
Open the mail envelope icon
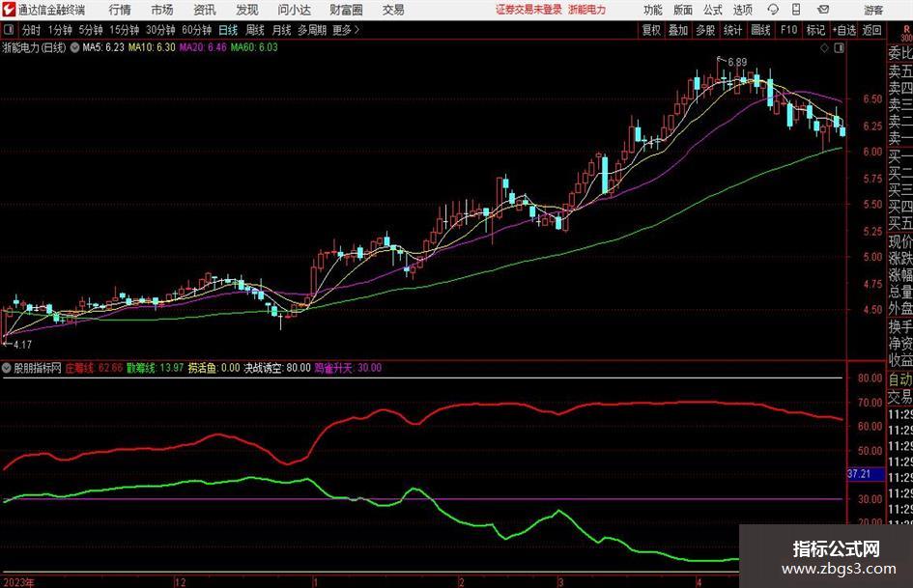(x=823, y=10)
